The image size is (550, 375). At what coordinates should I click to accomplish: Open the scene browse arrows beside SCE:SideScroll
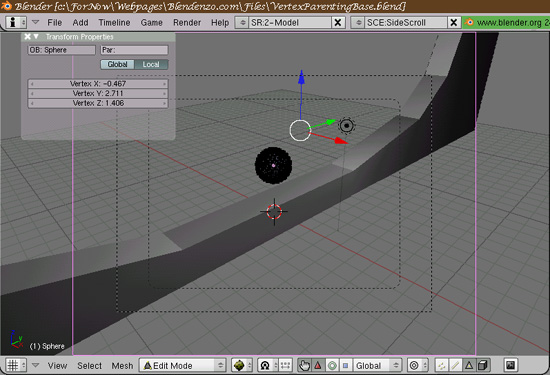pos(358,22)
